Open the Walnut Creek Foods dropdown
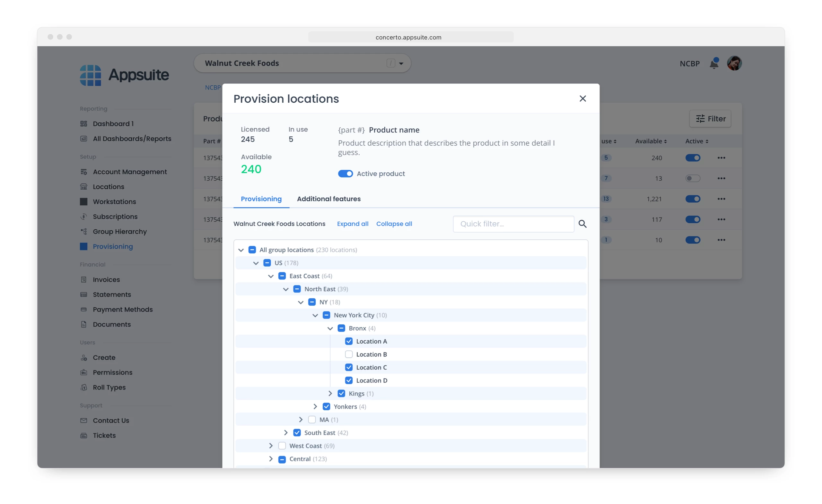Screen dimensions: 822x504 point(401,63)
